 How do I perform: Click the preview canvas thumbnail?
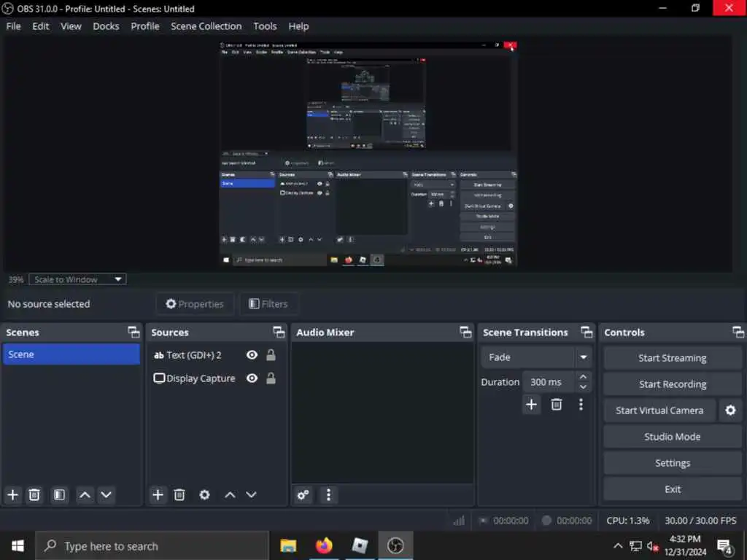[x=368, y=153]
